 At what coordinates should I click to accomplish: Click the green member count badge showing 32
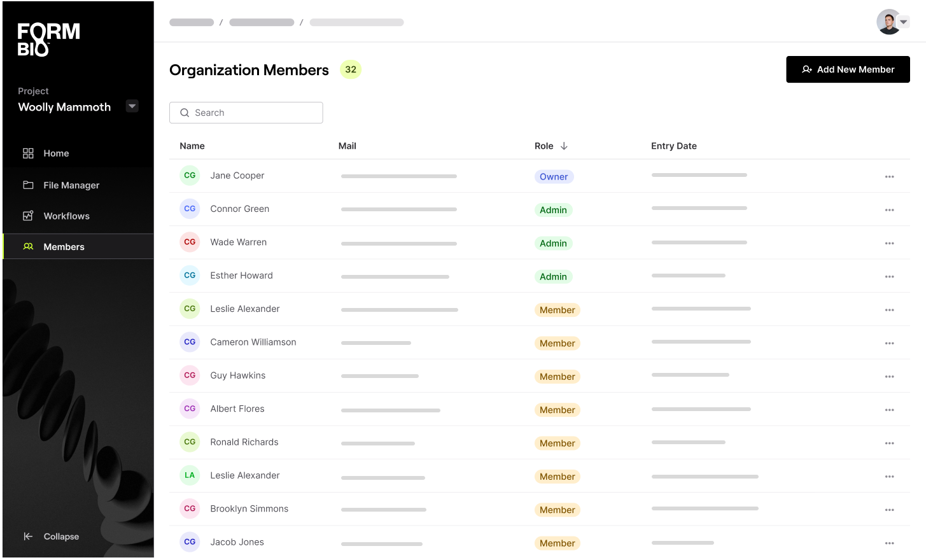pyautogui.click(x=350, y=69)
